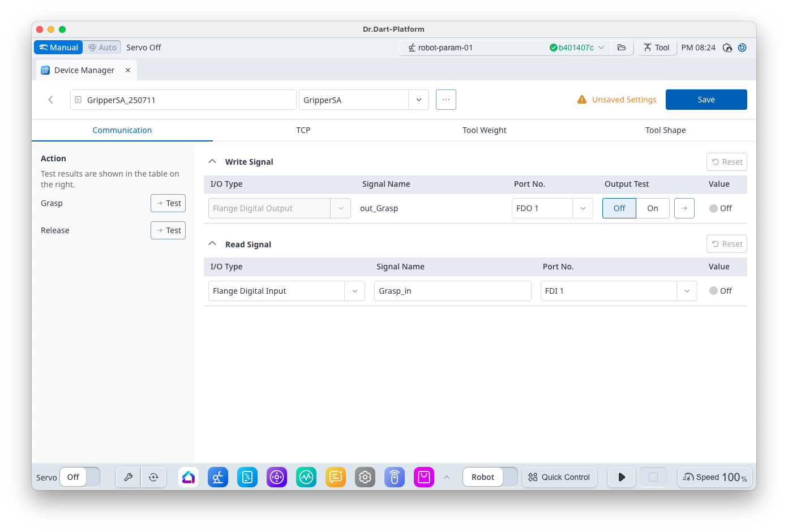Collapse the Write Signal section

click(x=213, y=162)
